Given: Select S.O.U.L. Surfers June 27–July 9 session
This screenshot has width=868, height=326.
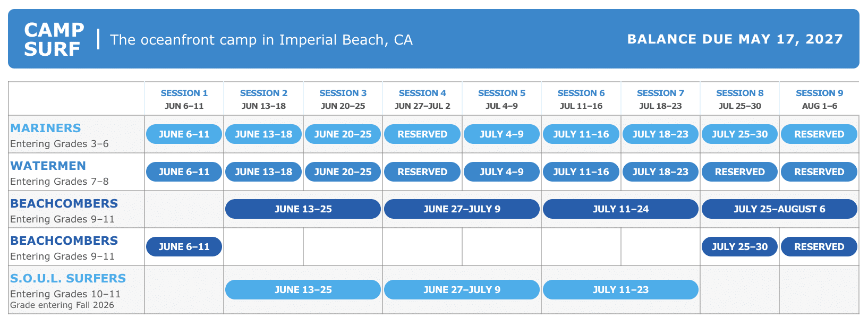Looking at the screenshot, I should click(x=462, y=290).
